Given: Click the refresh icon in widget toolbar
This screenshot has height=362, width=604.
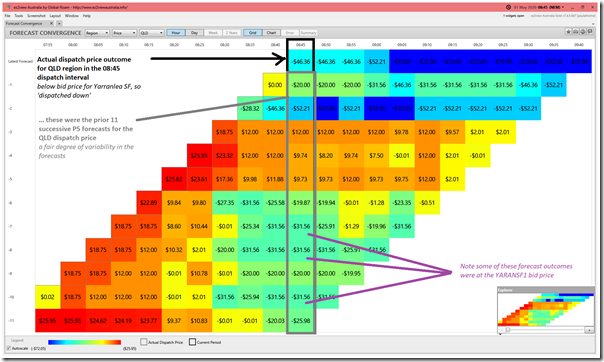Looking at the screenshot, I should coord(582,32).
